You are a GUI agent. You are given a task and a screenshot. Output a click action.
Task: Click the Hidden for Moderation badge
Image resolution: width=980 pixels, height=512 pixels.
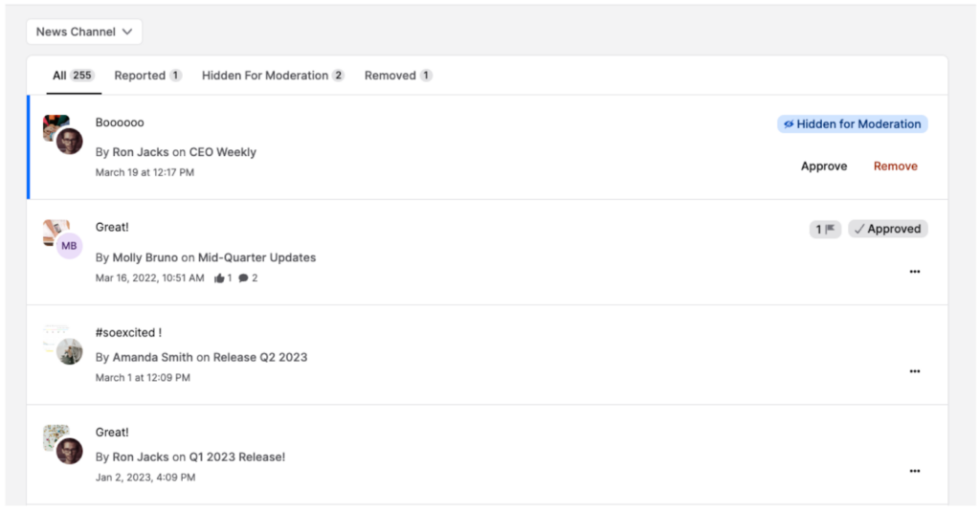tap(852, 124)
